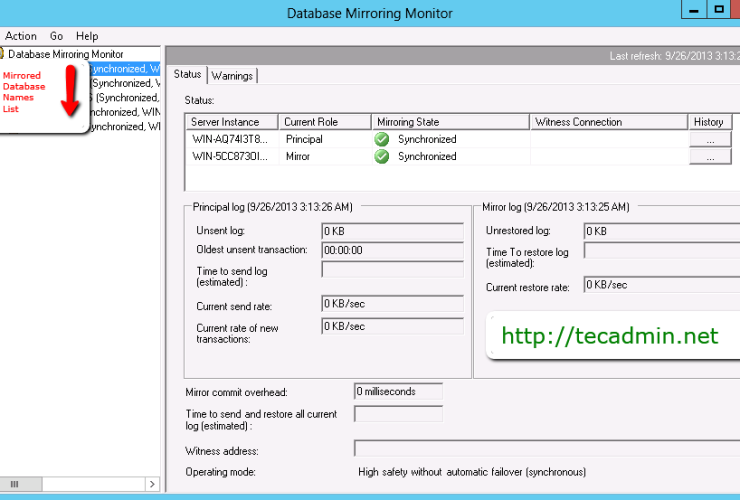Screen dimensions: 740x500
Task: Click the green Synchronized checkmark in the Principal row
Action: coord(381,140)
